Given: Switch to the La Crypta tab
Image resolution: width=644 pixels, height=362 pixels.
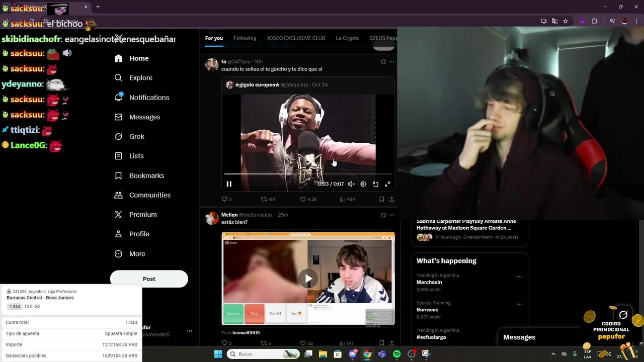Looking at the screenshot, I should [x=347, y=38].
